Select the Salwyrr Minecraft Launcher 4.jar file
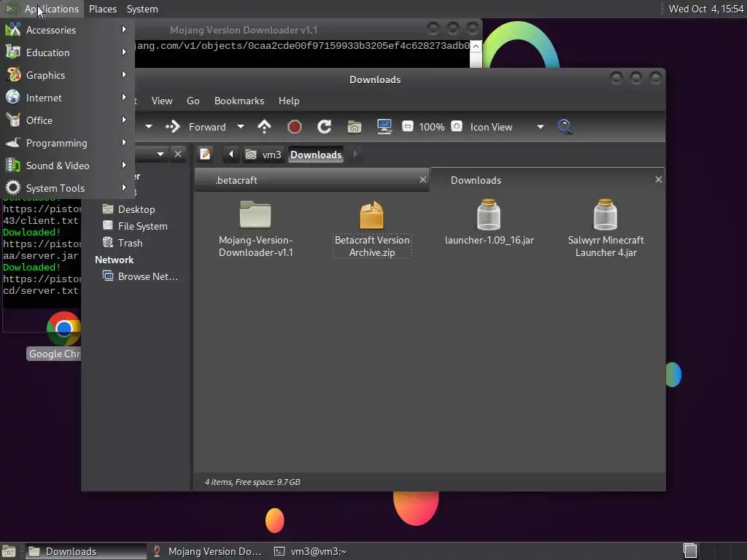Viewport: 747px width, 560px height. point(605,228)
